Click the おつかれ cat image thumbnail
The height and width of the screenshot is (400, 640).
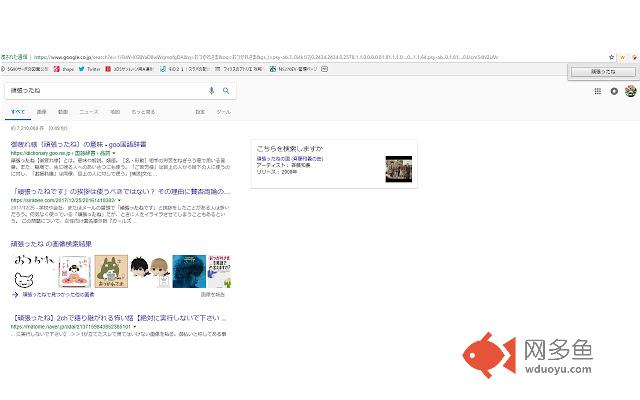point(30,271)
